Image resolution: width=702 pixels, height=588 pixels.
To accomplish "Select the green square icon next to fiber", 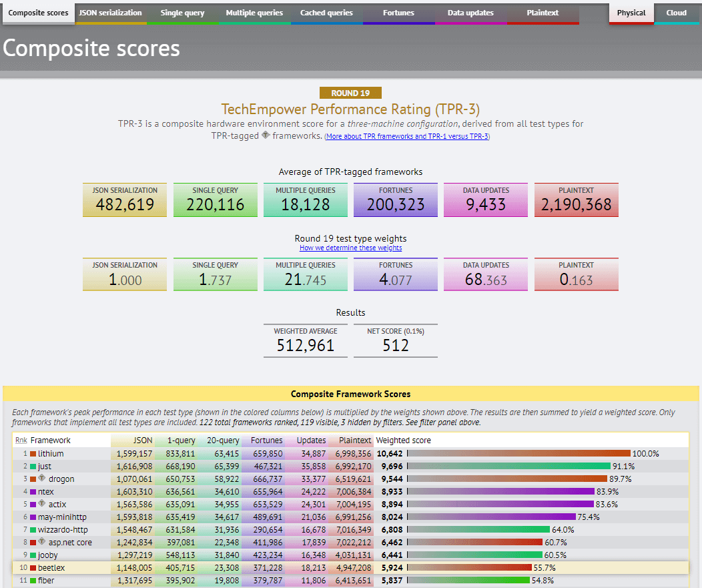I will [x=35, y=579].
